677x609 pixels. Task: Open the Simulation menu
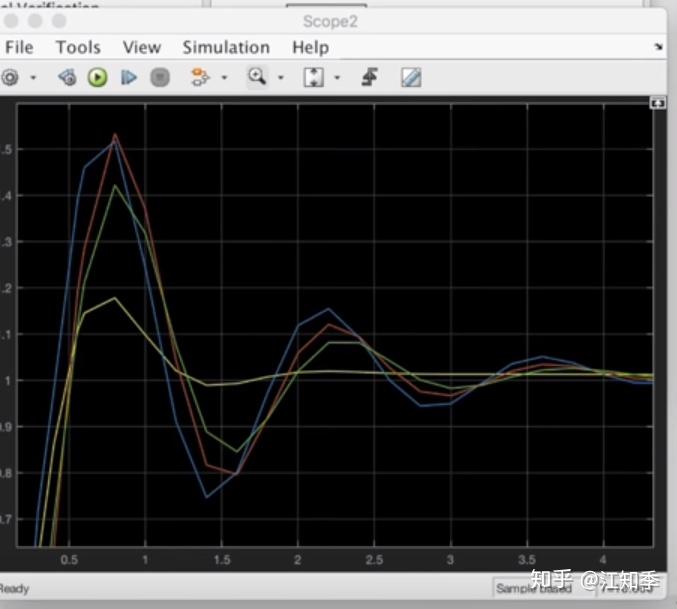click(x=226, y=47)
